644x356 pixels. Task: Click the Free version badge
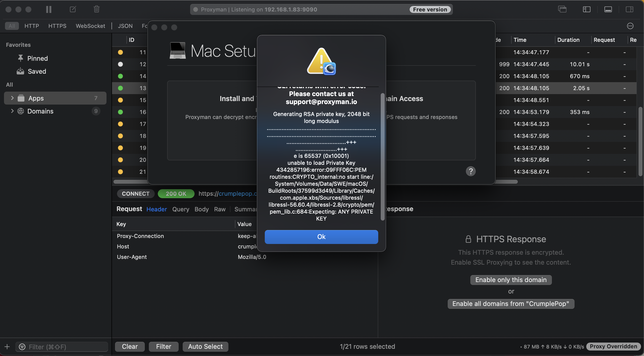coord(430,9)
